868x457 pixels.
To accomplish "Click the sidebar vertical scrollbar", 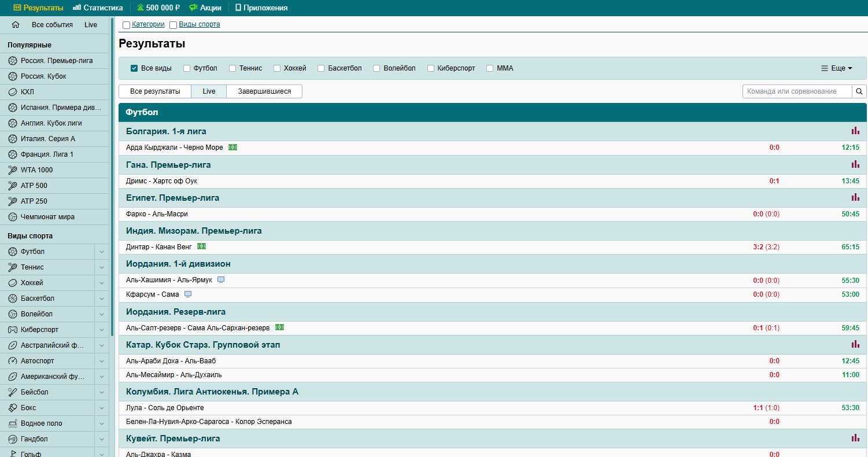I will 112,174.
